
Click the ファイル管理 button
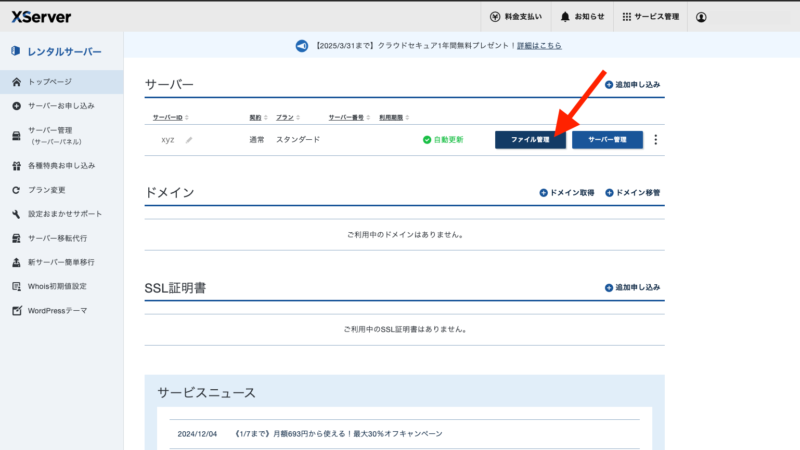pyautogui.click(x=530, y=140)
